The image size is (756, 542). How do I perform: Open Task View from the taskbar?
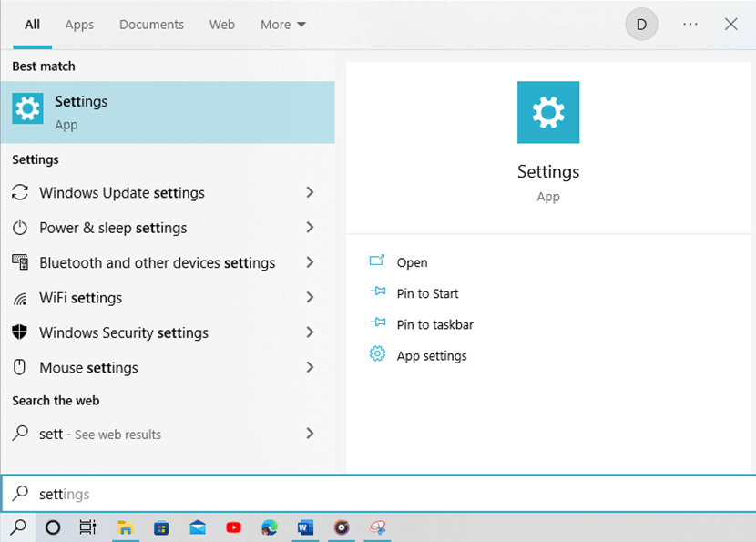87,527
